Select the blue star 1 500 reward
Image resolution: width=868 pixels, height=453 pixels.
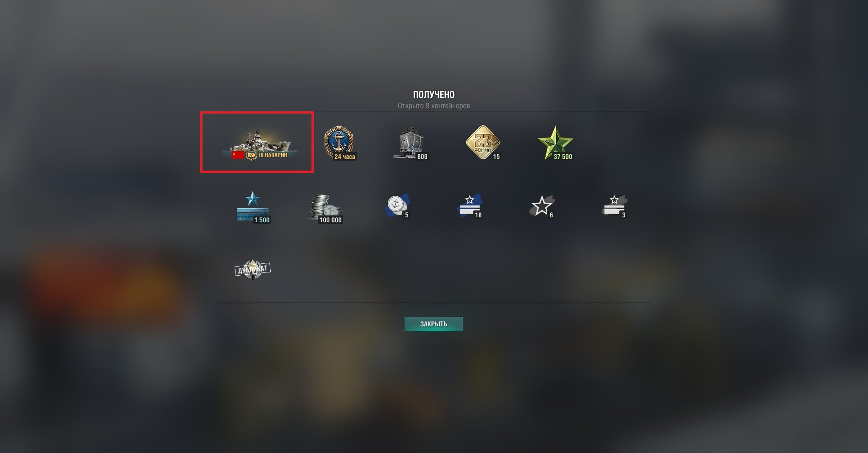[x=253, y=207]
